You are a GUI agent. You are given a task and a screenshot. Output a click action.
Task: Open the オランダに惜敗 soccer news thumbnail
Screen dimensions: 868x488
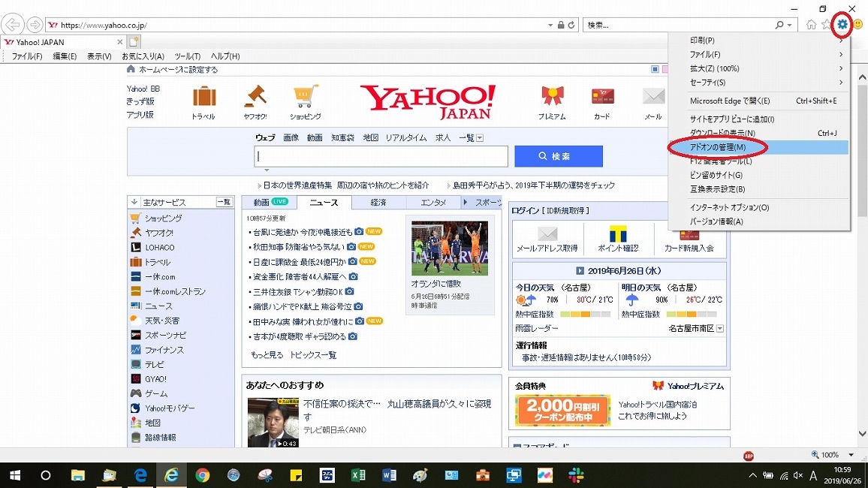coord(450,249)
